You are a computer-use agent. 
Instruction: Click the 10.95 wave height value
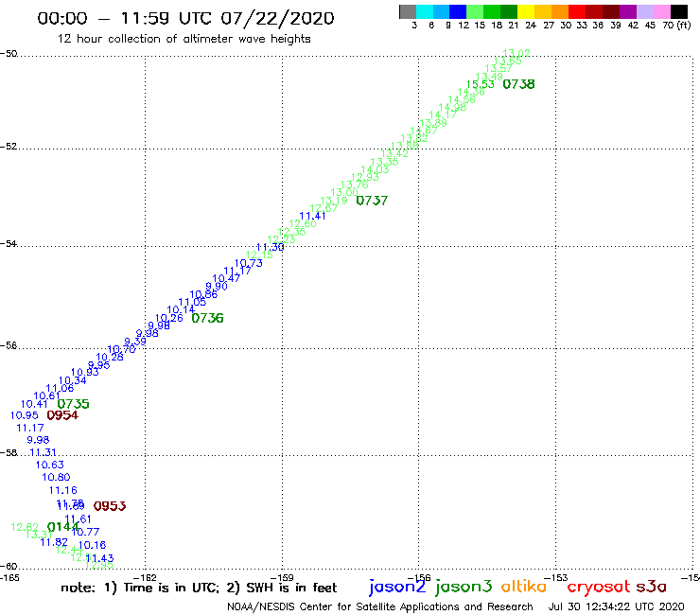click(x=24, y=415)
